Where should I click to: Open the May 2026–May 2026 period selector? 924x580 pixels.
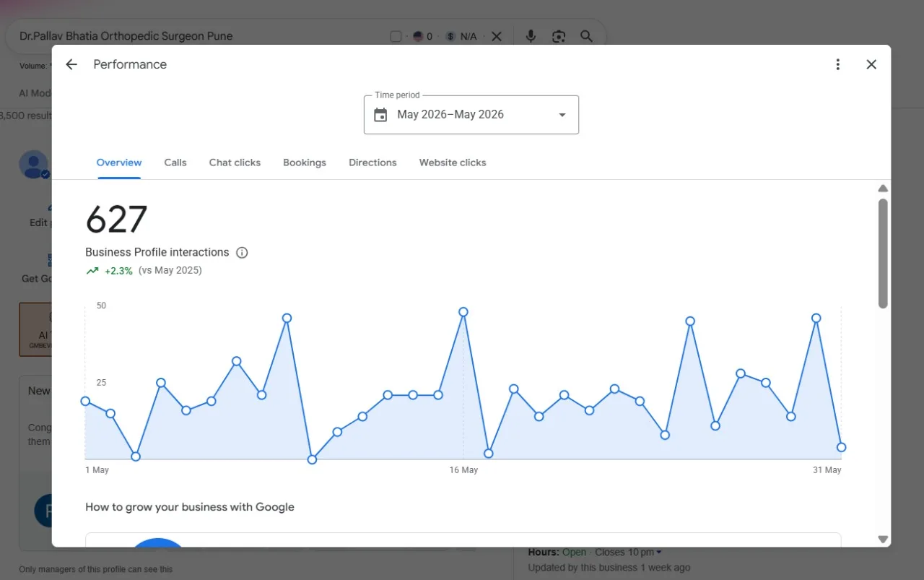click(471, 115)
